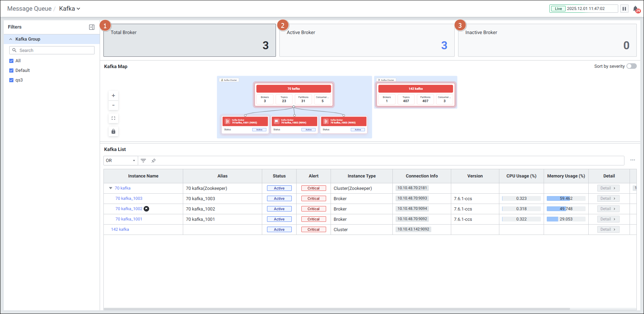Fit Kafka Map to screen
This screenshot has height=314, width=644.
click(x=113, y=118)
